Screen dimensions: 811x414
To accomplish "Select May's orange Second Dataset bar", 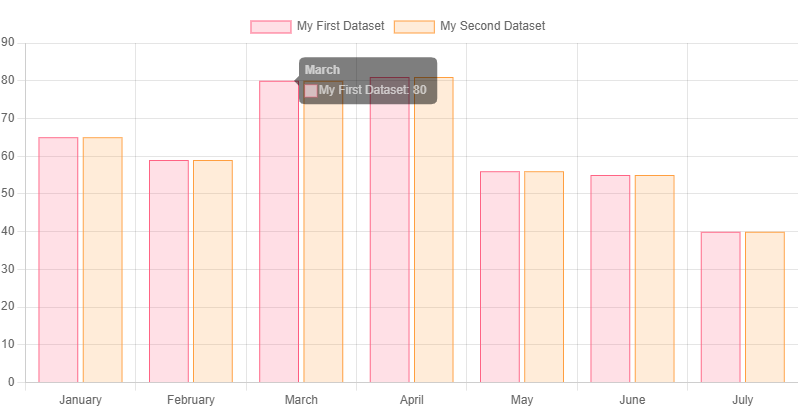I will 544,277.
